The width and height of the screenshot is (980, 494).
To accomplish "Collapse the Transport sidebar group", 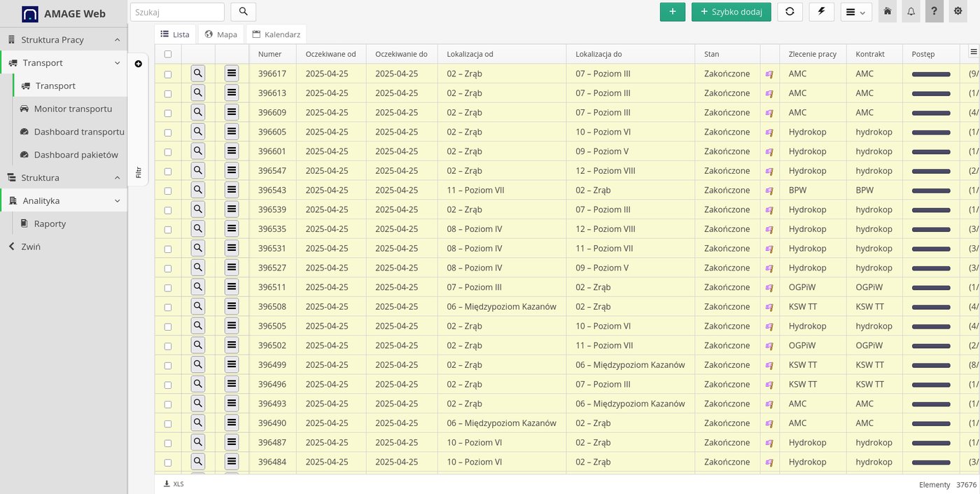I will (64, 62).
